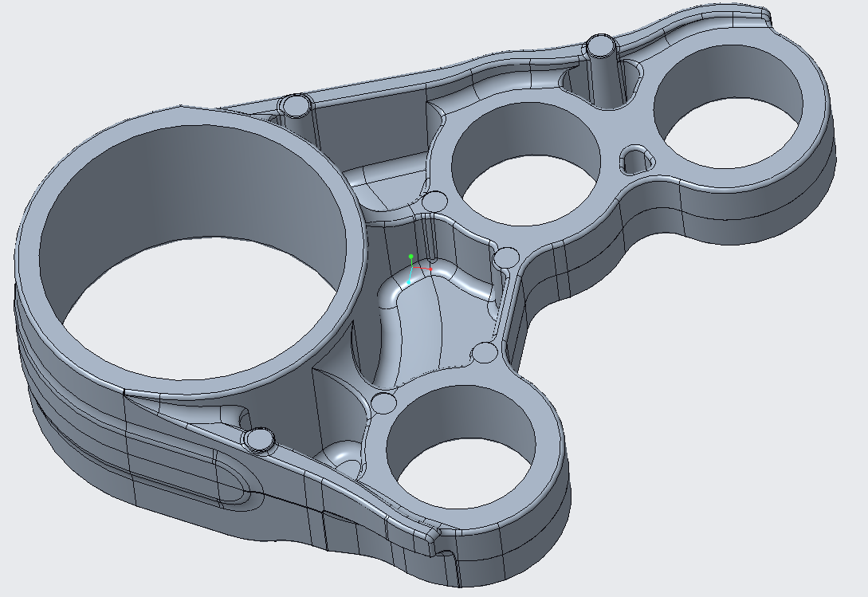
Task: Click the small triangular rounded cutout
Action: click(636, 157)
